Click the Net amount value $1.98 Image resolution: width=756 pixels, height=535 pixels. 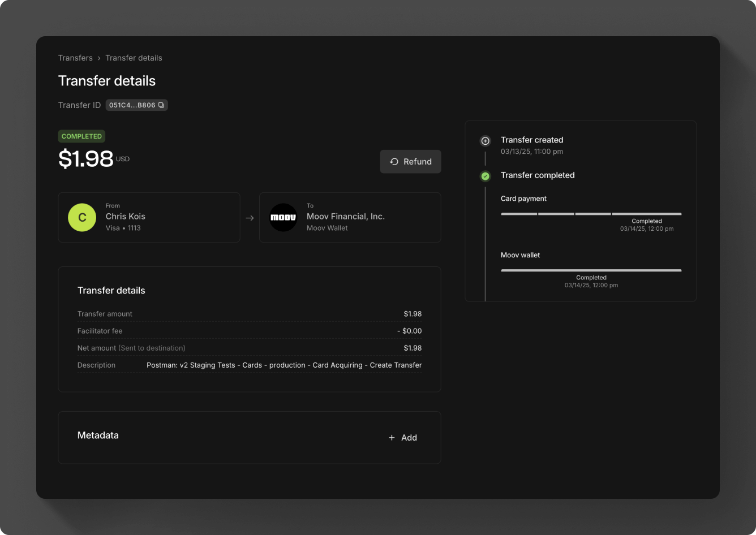point(413,348)
